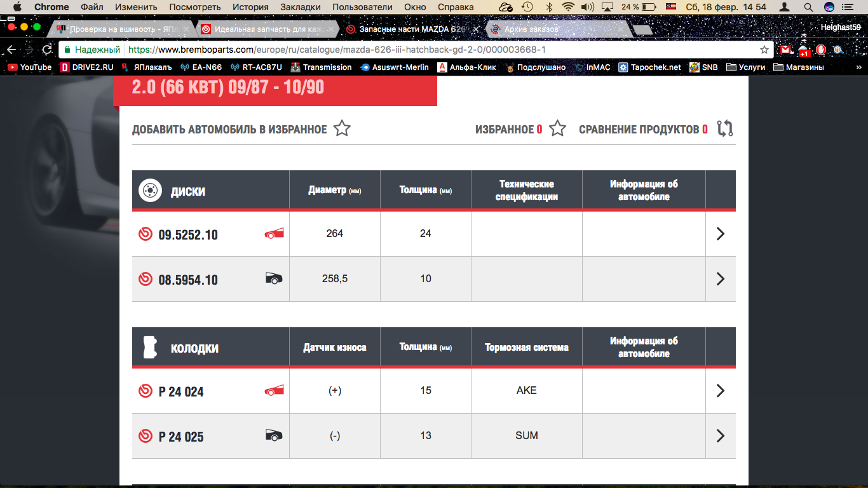The image size is (868, 488).
Task: Click the star next to Избранное 0
Action: [557, 129]
